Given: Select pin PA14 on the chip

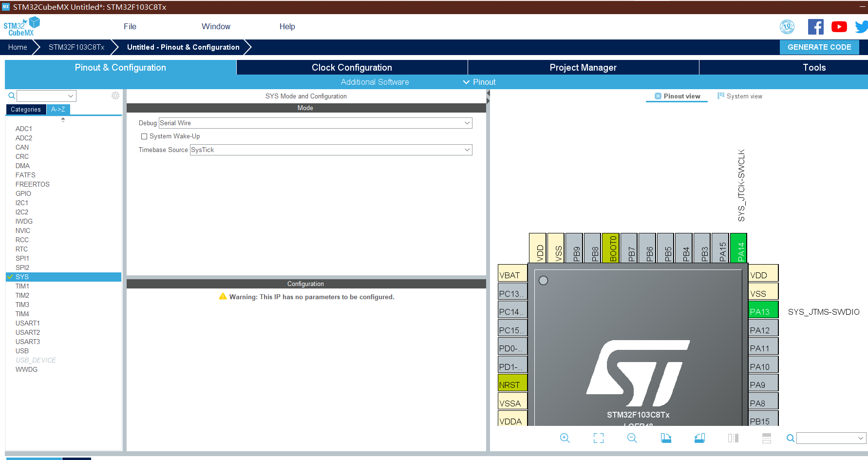Looking at the screenshot, I should pyautogui.click(x=738, y=248).
